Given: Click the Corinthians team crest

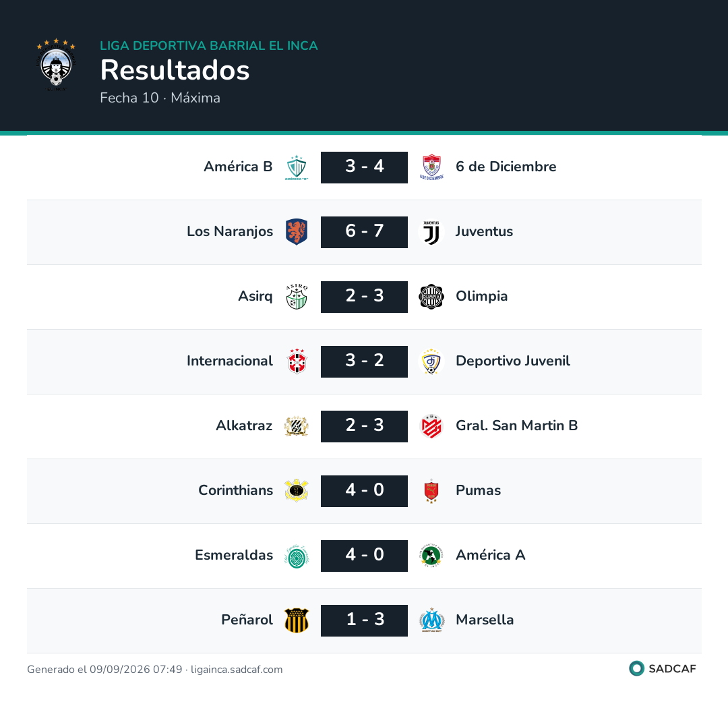Looking at the screenshot, I should click(x=296, y=491).
